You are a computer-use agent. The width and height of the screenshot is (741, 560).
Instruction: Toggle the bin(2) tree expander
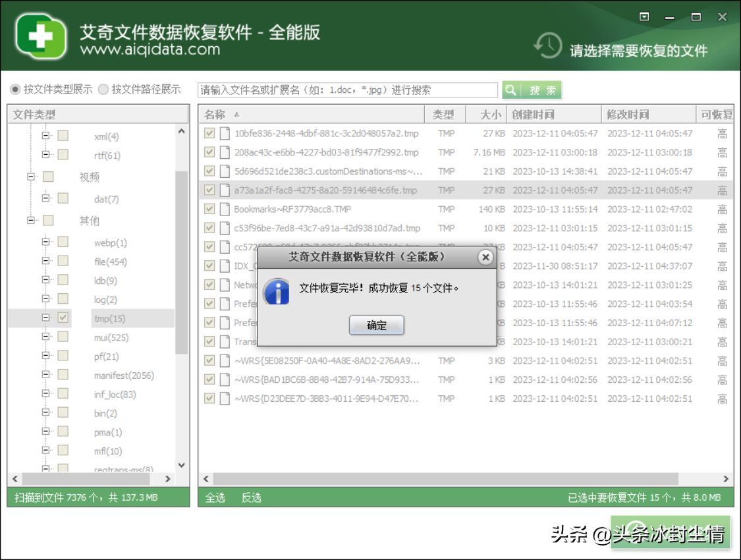(x=46, y=412)
